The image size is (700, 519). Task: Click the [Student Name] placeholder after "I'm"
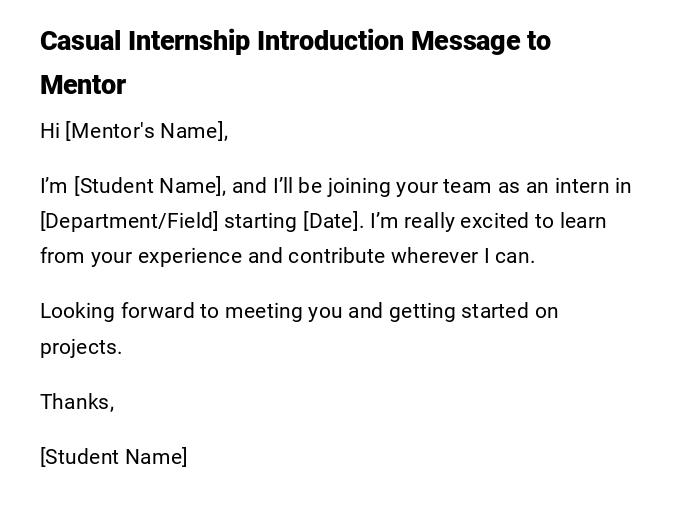coord(147,186)
